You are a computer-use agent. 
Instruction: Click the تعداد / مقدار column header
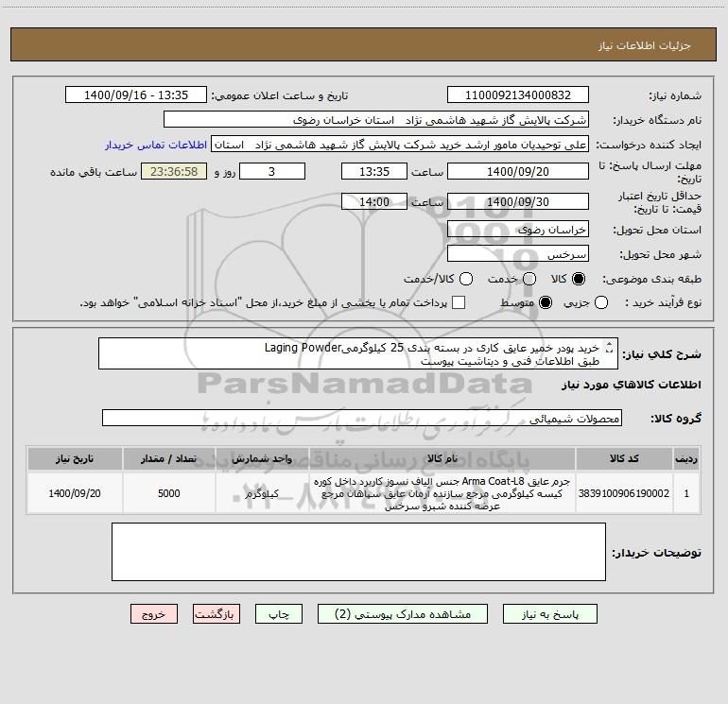tap(169, 459)
